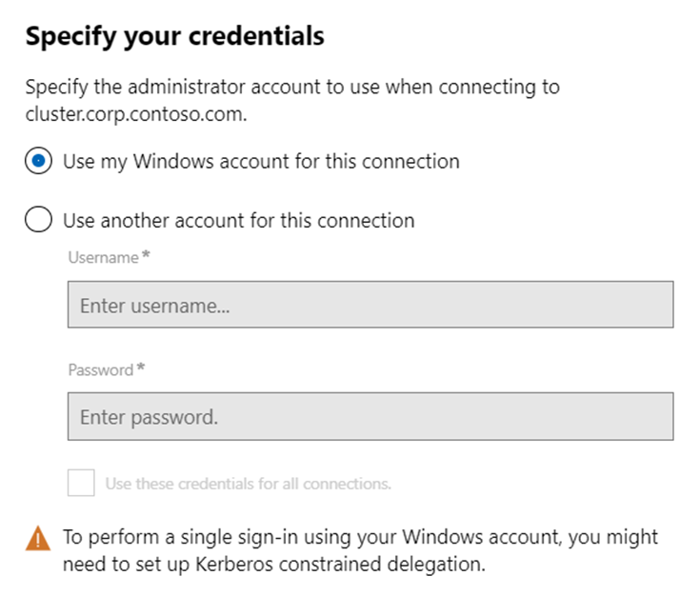Viewport: 700px width, 616px height.
Task: Click the required asterisk next to Username
Action: (x=146, y=257)
